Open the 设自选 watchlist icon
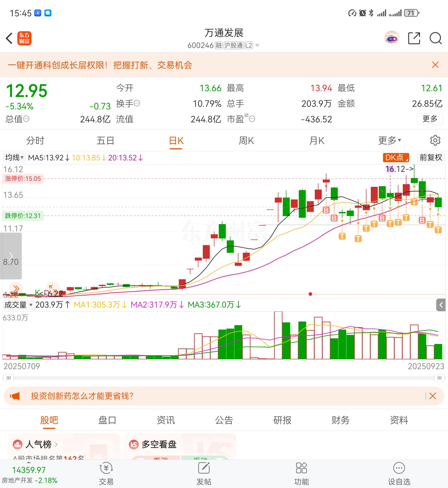This screenshot has width=448, height=488. [399, 468]
